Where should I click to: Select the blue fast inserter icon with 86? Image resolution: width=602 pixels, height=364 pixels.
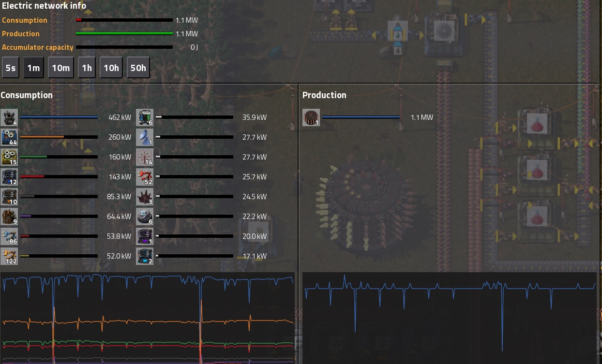9,236
